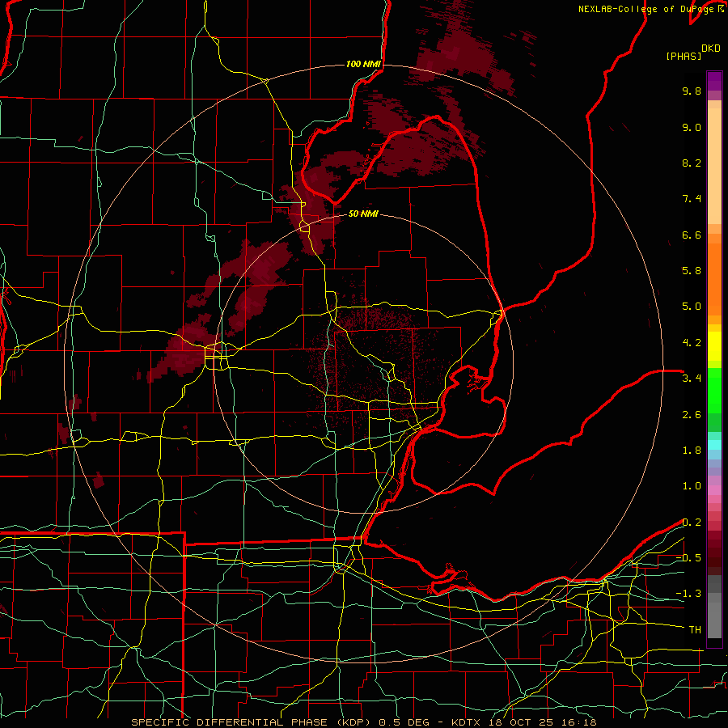728x728 pixels.
Task: Click the 2.6 legend value
Action: tap(692, 415)
